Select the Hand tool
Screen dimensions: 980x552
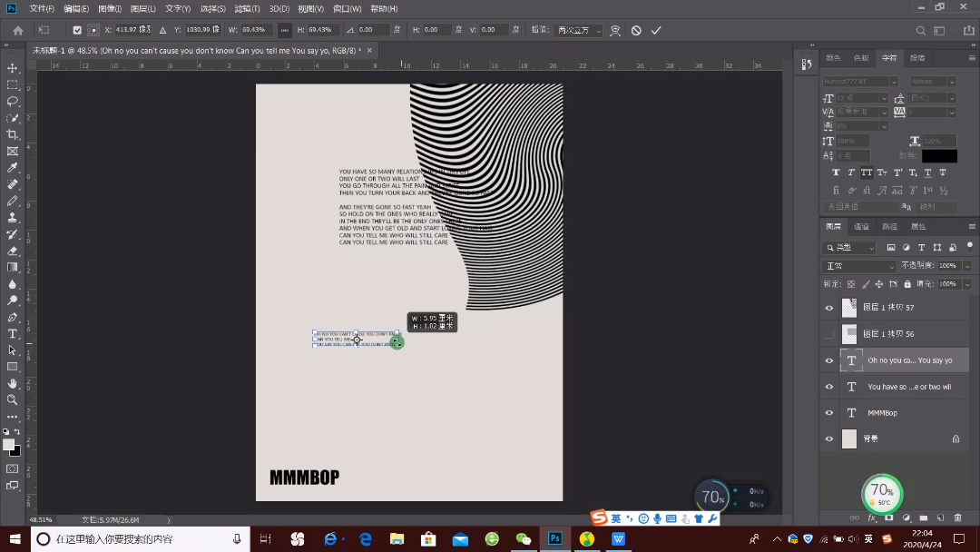coord(13,383)
